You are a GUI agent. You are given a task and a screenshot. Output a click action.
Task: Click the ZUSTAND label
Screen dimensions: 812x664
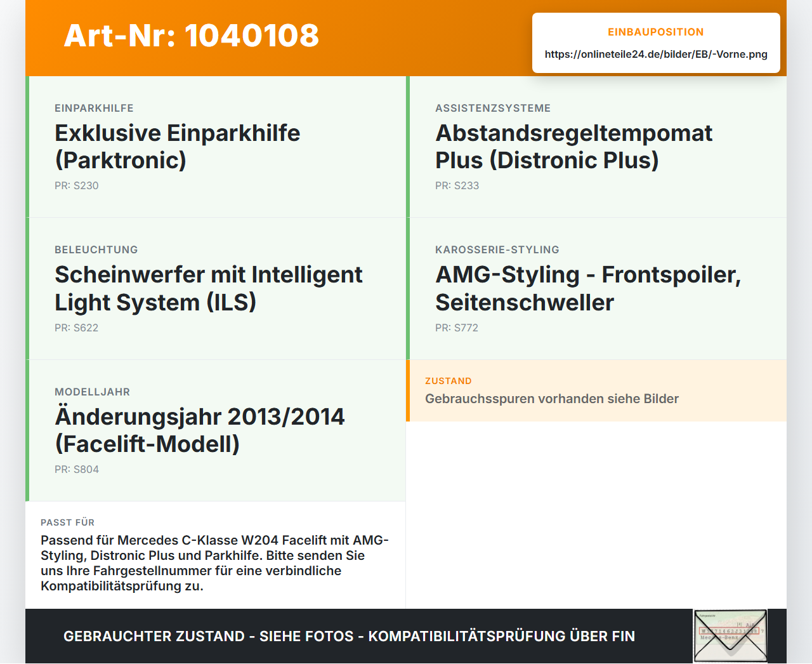pos(449,382)
